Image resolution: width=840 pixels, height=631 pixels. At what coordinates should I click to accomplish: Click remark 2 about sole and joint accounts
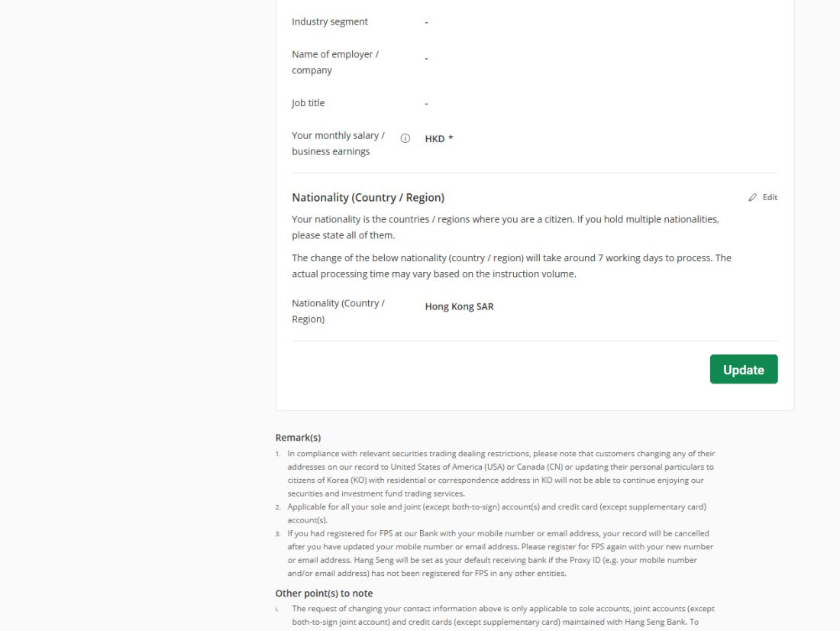(x=496, y=513)
